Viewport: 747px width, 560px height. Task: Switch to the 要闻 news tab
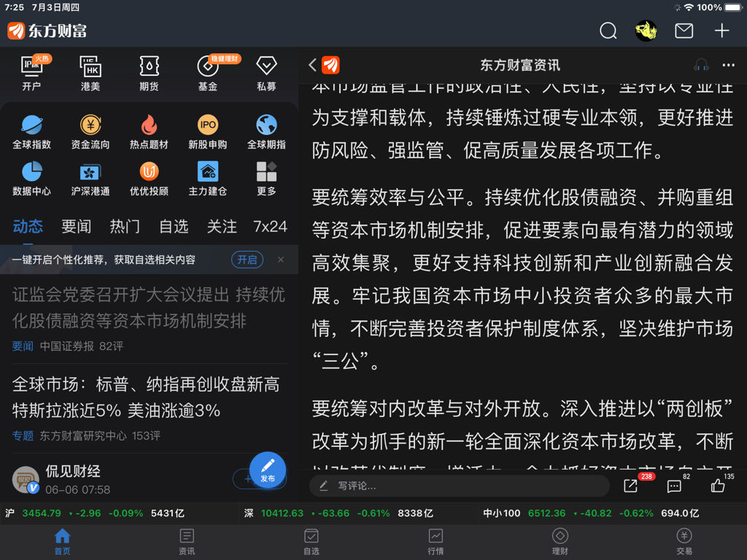[x=76, y=226]
